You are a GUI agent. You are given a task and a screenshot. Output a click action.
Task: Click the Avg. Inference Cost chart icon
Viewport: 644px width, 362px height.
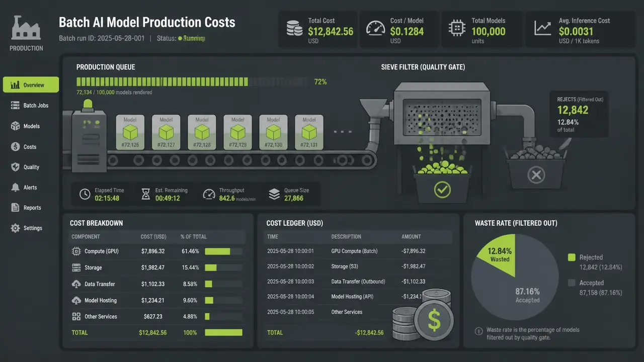[x=542, y=28]
